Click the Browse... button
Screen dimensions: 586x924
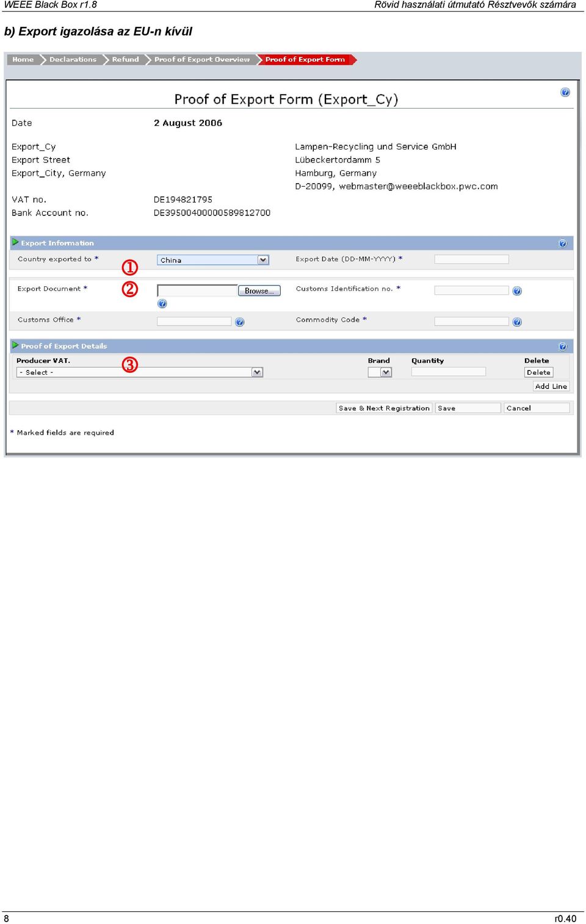(259, 291)
